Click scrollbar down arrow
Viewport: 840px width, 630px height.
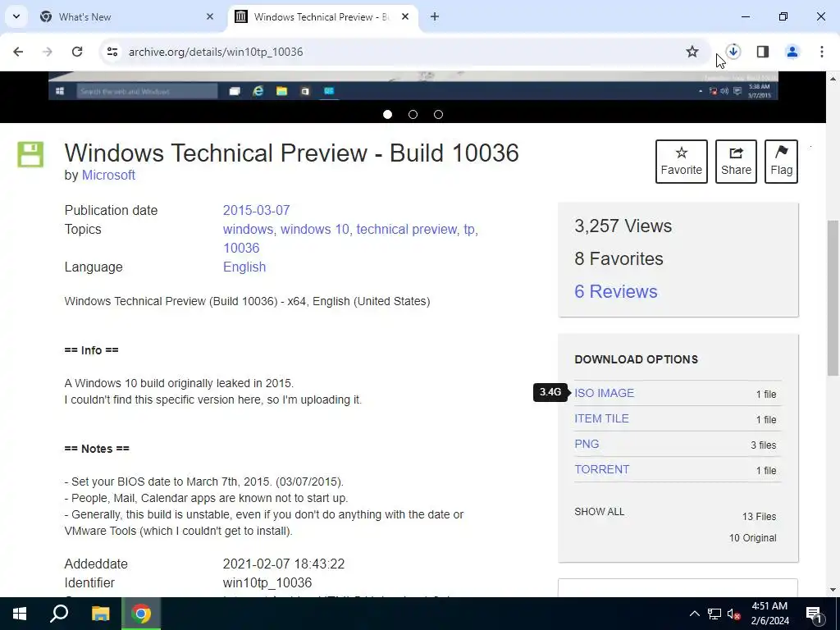833,590
